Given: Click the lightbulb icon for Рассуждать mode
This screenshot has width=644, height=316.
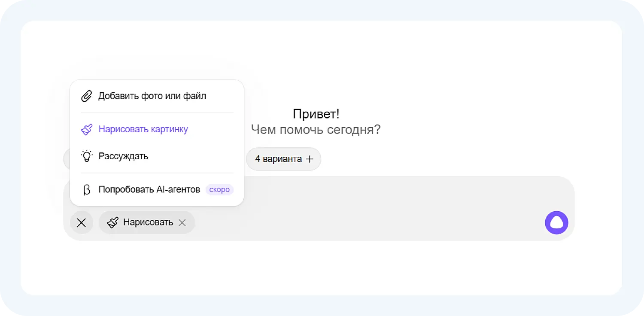Looking at the screenshot, I should click(x=87, y=156).
